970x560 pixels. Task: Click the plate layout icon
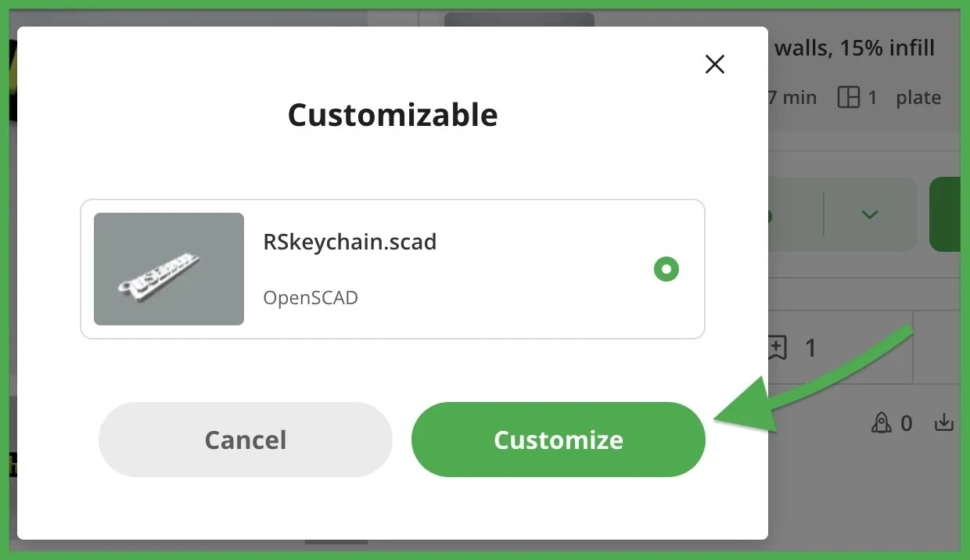click(848, 98)
